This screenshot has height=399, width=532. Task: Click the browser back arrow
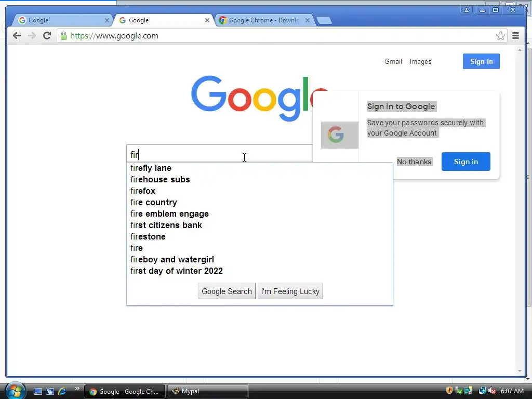[x=17, y=36]
